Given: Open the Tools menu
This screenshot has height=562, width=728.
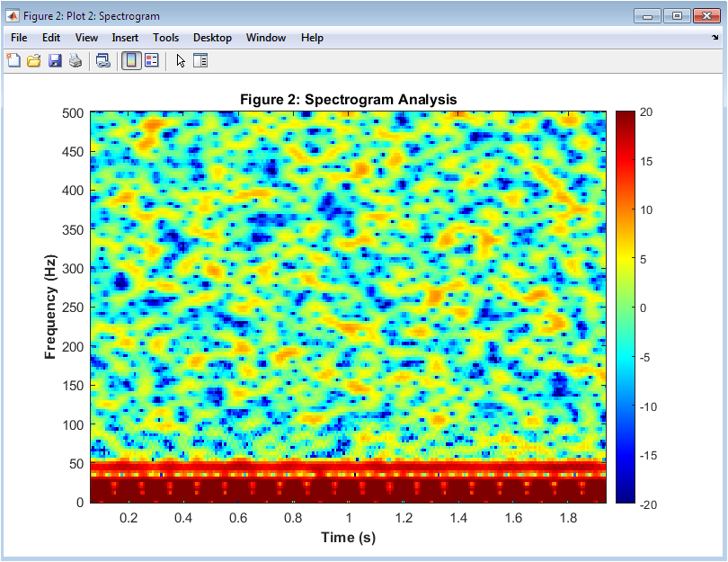Looking at the screenshot, I should 165,38.
